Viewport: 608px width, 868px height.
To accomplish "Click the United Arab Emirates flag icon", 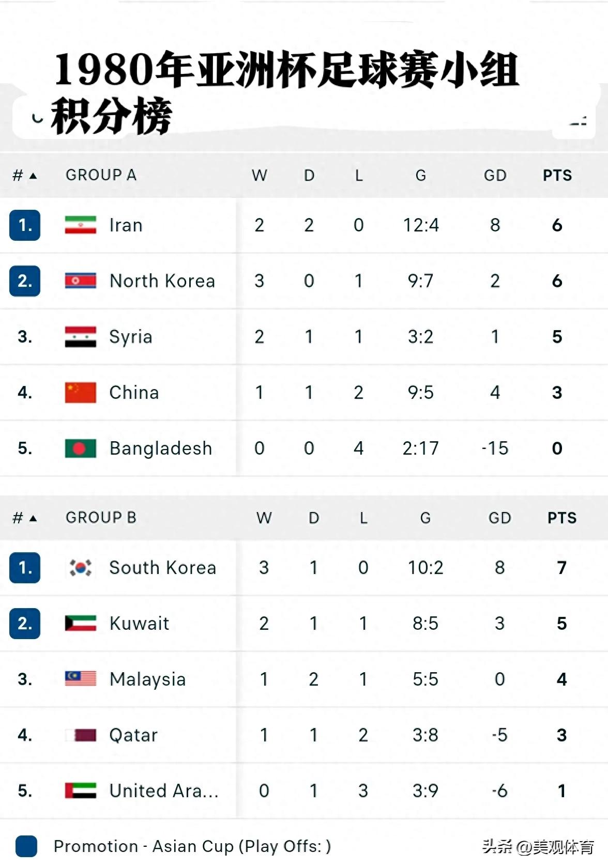I will coord(81,791).
